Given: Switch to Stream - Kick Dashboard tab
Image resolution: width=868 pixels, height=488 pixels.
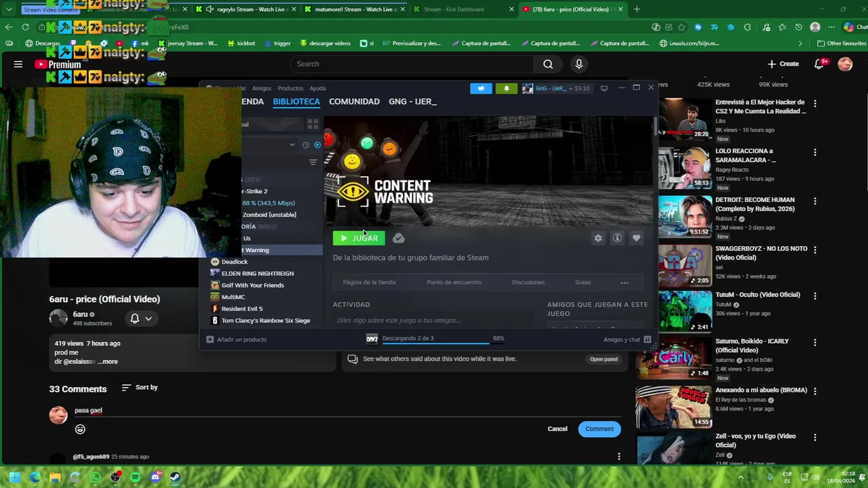Looking at the screenshot, I should [454, 9].
